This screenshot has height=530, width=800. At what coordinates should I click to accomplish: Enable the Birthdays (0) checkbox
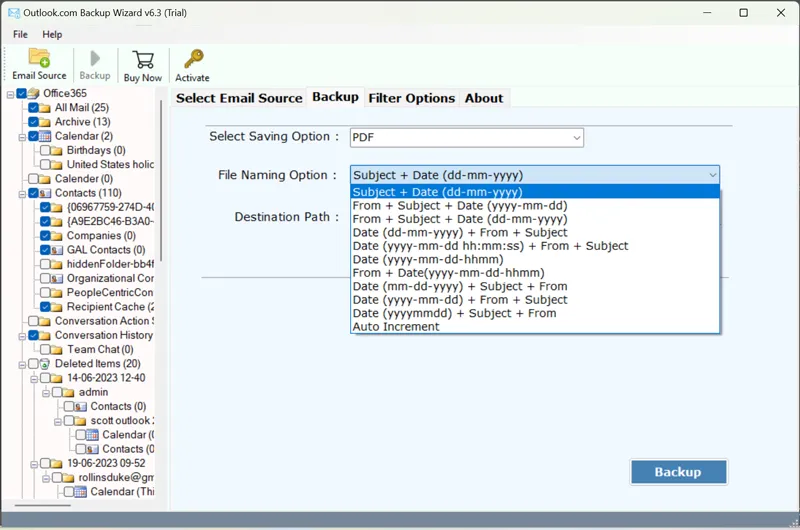click(x=45, y=151)
